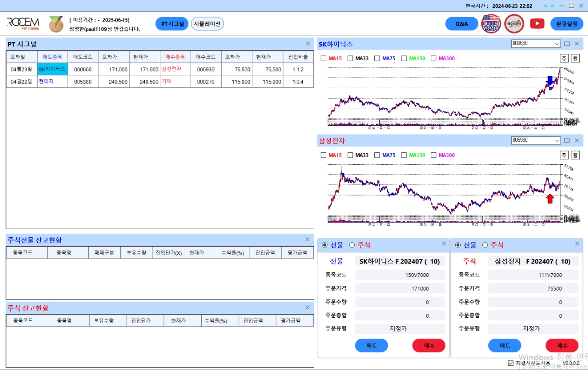Click the ROCEM Pair Trading logo

pyautogui.click(x=23, y=23)
